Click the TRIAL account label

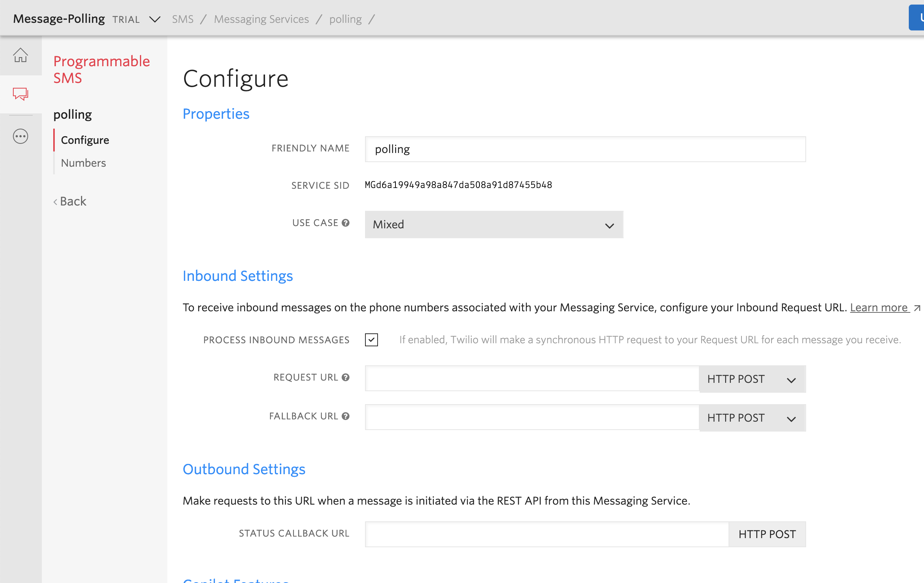126,19
